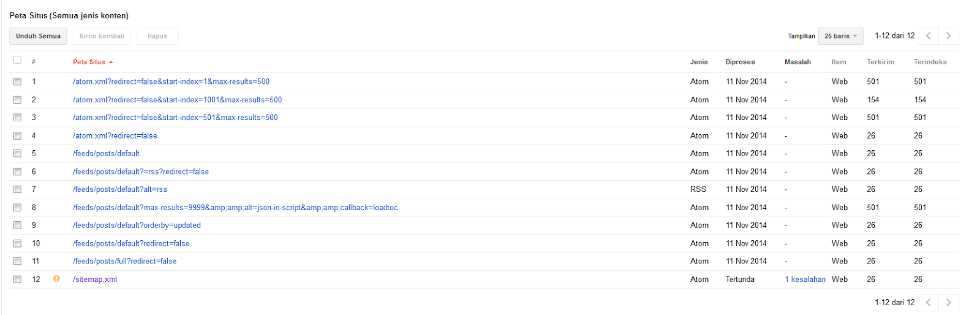Toggle the select-all checkbox in header
980x315 pixels.
[x=17, y=60]
